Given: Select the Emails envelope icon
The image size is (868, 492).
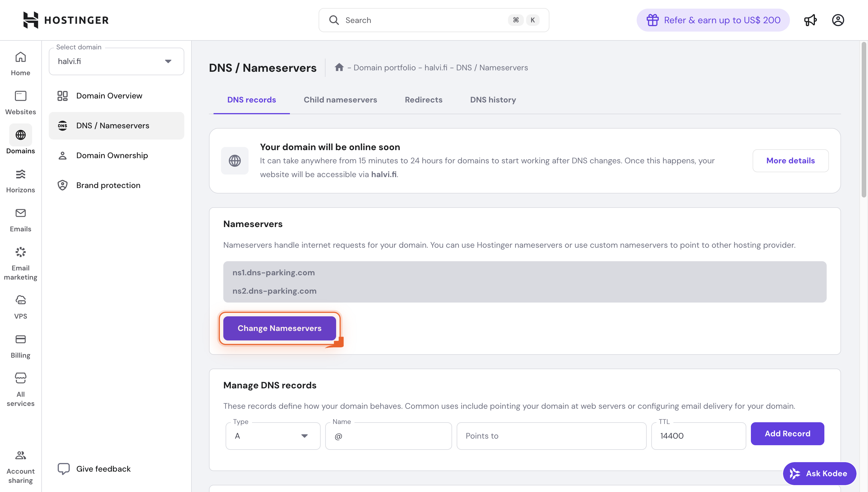Looking at the screenshot, I should [x=20, y=213].
